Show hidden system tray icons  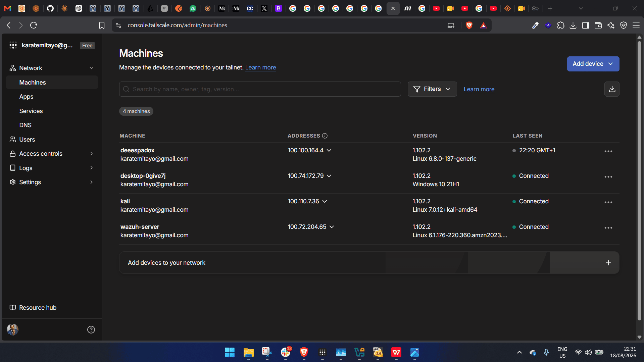click(x=519, y=352)
